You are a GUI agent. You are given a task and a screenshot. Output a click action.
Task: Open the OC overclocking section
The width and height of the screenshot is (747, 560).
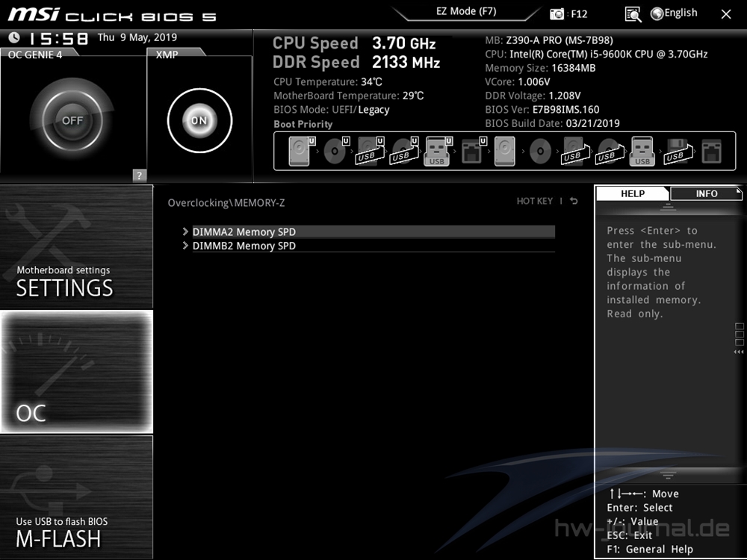click(x=76, y=372)
